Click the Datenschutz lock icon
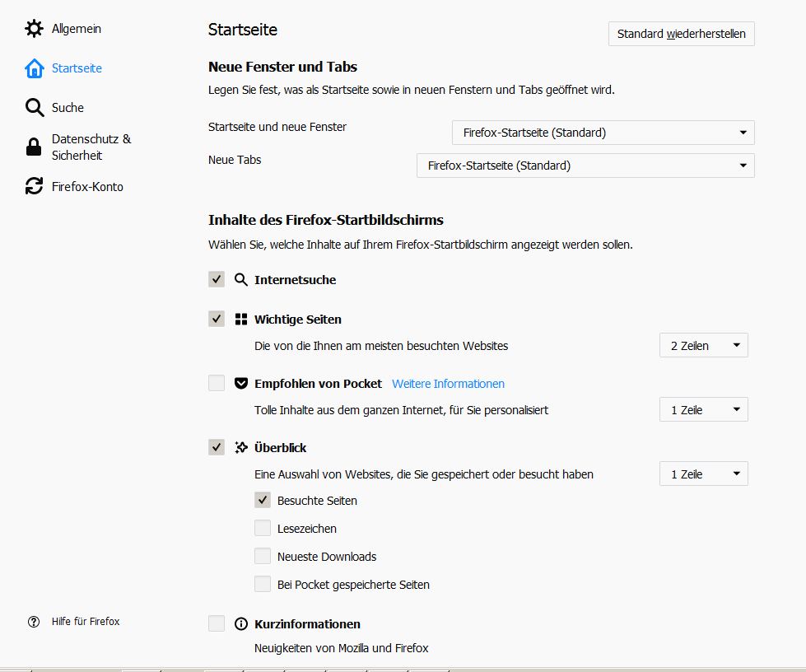Viewport: 806px width, 672px height. 34,147
